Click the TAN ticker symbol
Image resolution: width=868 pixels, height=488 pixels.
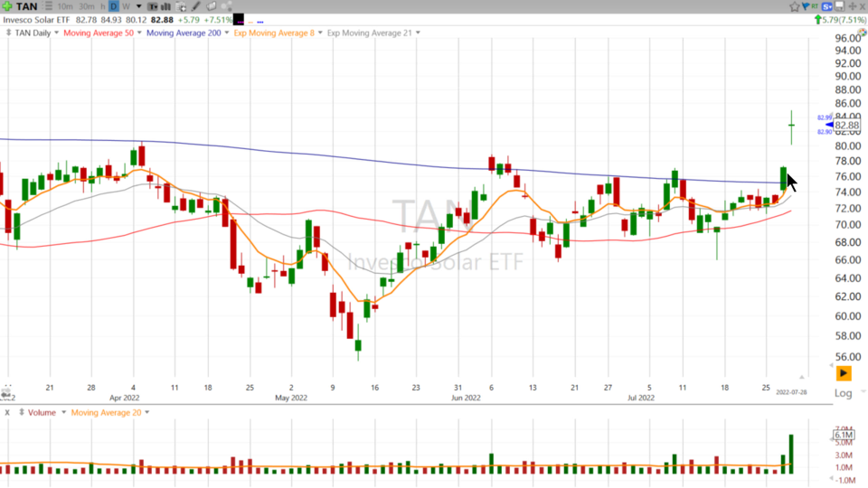point(26,6)
